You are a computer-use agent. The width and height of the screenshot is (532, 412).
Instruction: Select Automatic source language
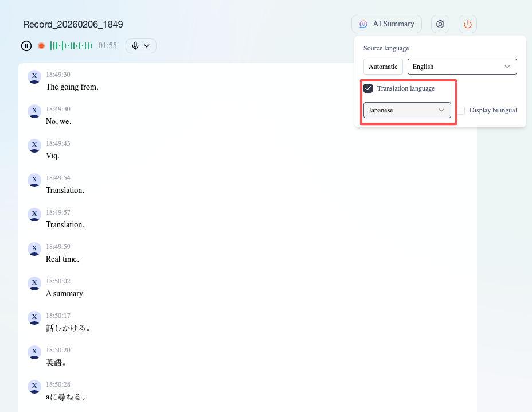(383, 67)
